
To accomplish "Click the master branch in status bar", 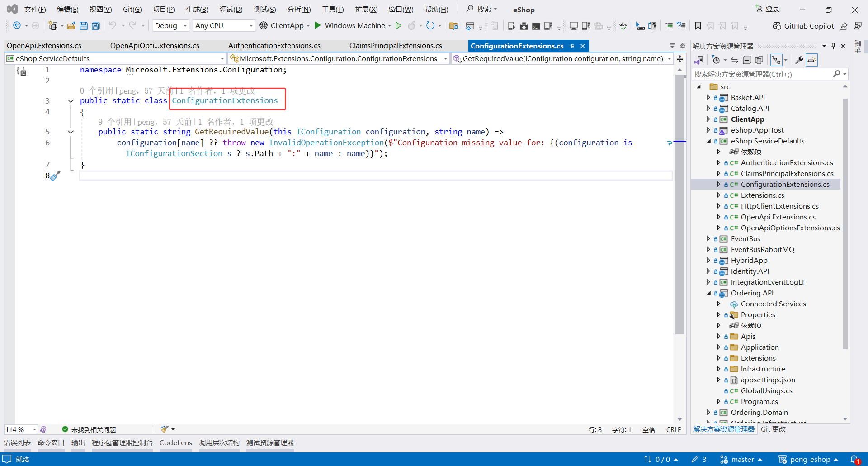I will coord(741,460).
